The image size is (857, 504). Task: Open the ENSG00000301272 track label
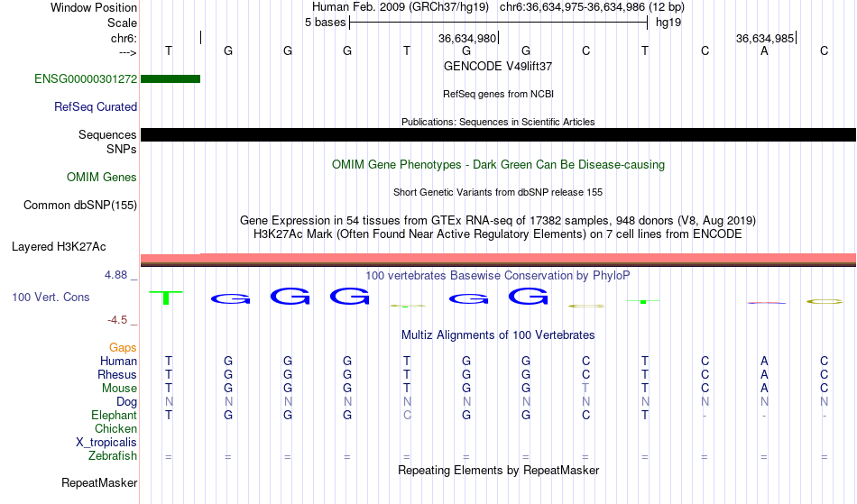(x=86, y=79)
